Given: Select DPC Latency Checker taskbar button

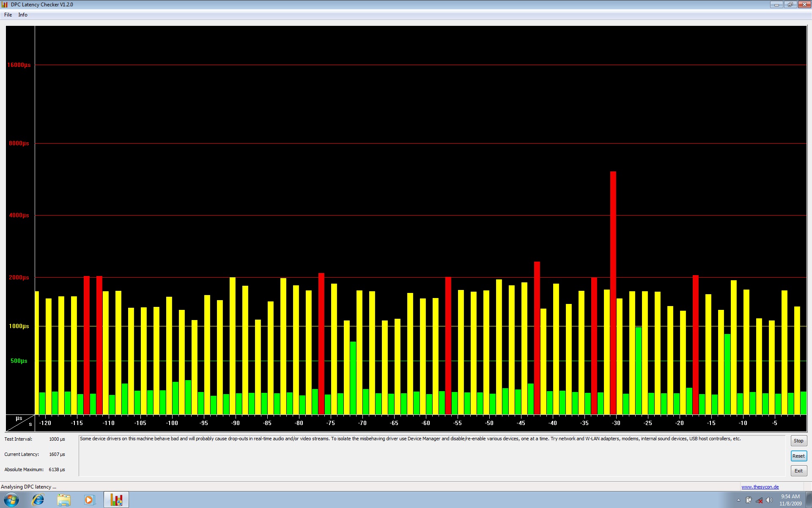Looking at the screenshot, I should point(116,500).
